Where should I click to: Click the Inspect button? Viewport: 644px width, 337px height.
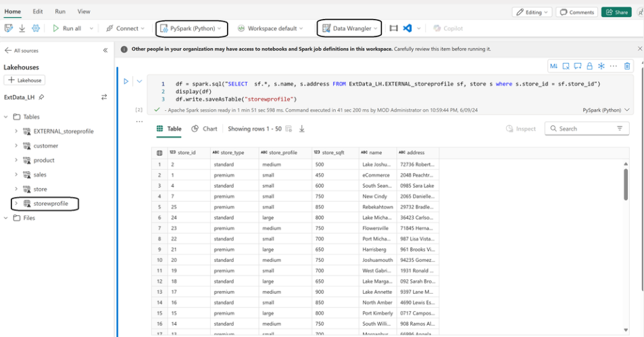521,129
